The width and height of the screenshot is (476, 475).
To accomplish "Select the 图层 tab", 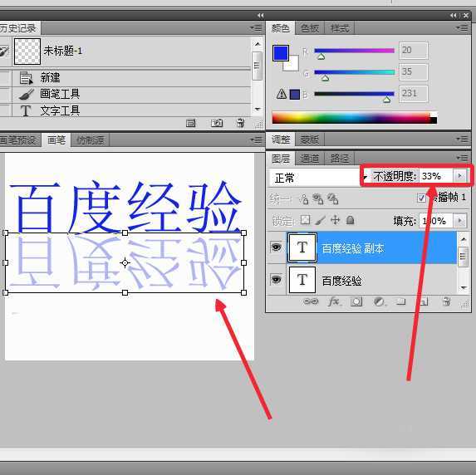I will point(281,158).
